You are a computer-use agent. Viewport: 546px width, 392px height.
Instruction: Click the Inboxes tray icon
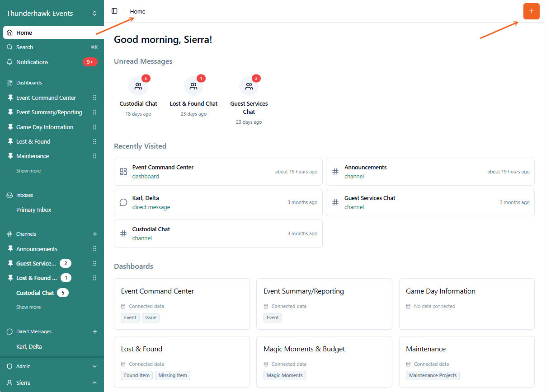click(x=9, y=195)
